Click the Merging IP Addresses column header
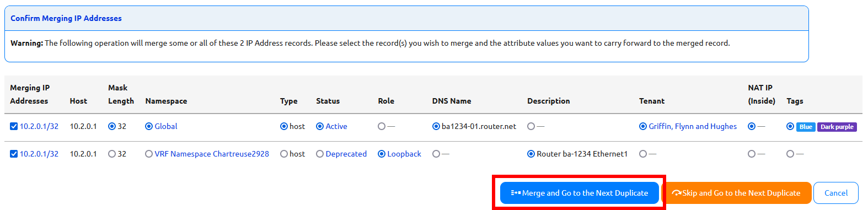Viewport: 868px width, 210px height. pos(29,94)
